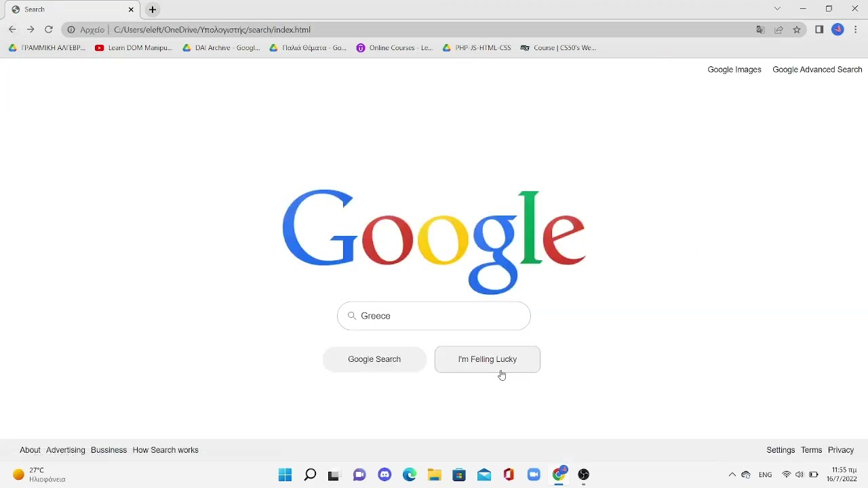Viewport: 868px width, 488px height.
Task: Open taskbar search magnifier
Action: (310, 474)
